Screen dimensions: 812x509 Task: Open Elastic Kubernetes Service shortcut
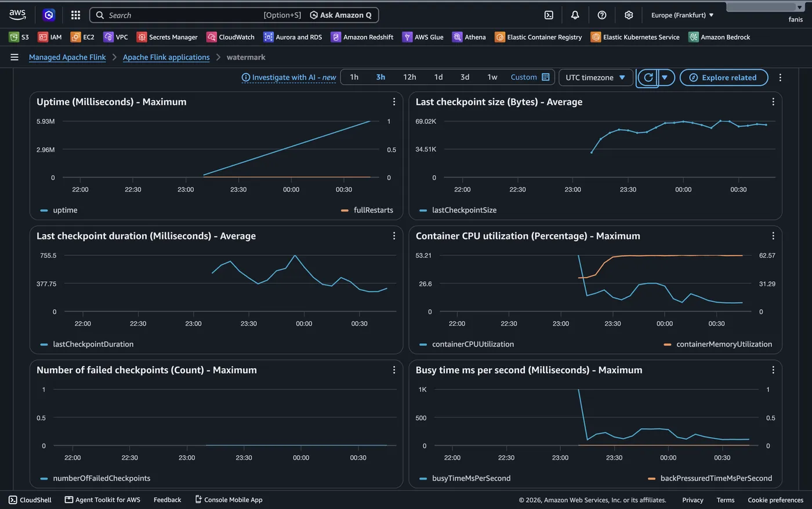[x=635, y=37]
